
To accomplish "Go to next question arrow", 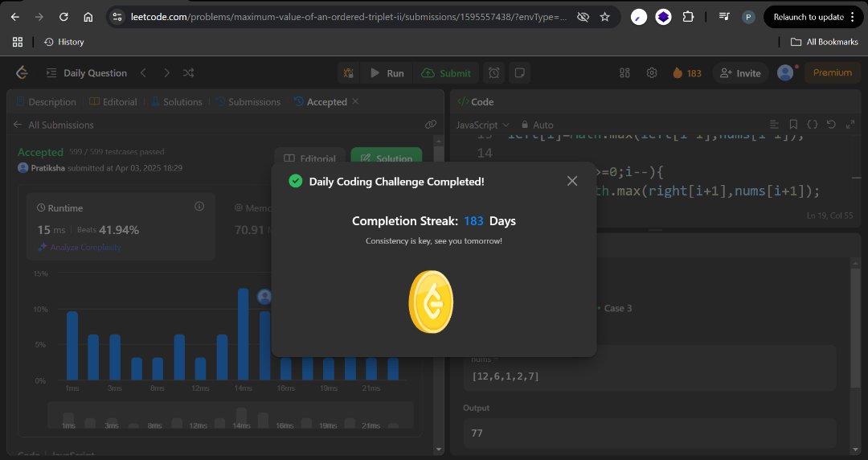I will [x=166, y=73].
